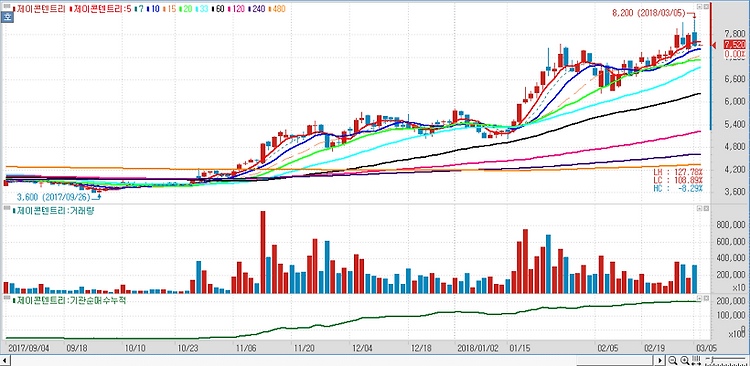This screenshot has height=366, width=750.
Task: Zoom in the chart with the plus magnifier
Action: pyautogui.click(x=684, y=360)
